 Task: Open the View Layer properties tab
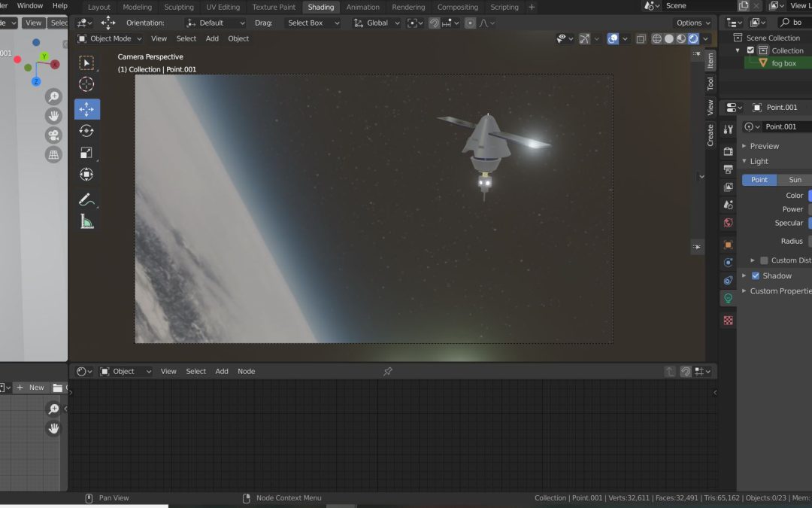[728, 187]
